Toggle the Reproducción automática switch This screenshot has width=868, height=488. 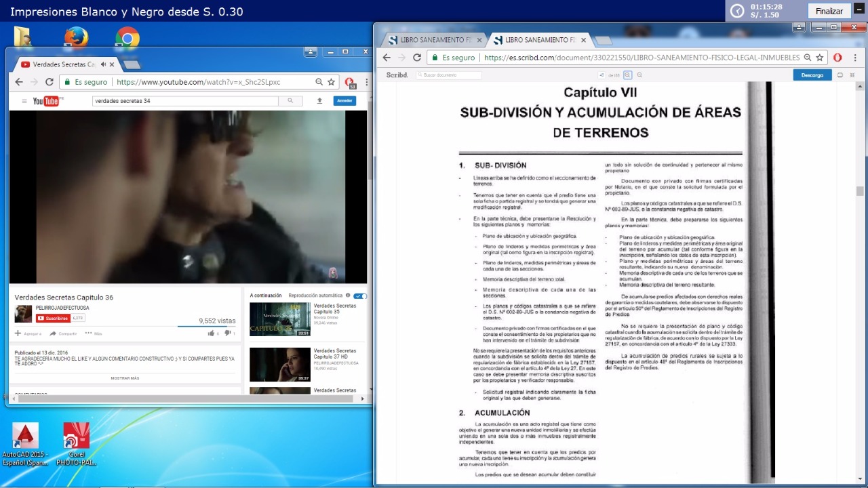(360, 296)
